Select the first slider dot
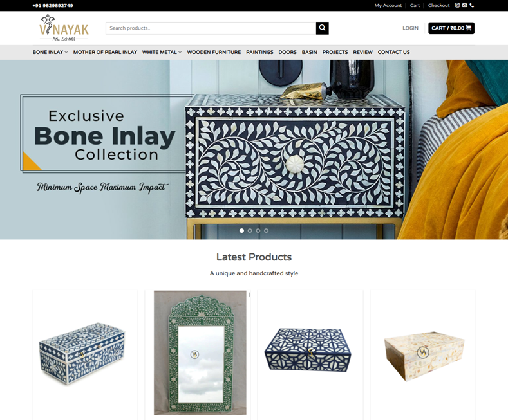This screenshot has height=420, width=508. click(x=241, y=231)
